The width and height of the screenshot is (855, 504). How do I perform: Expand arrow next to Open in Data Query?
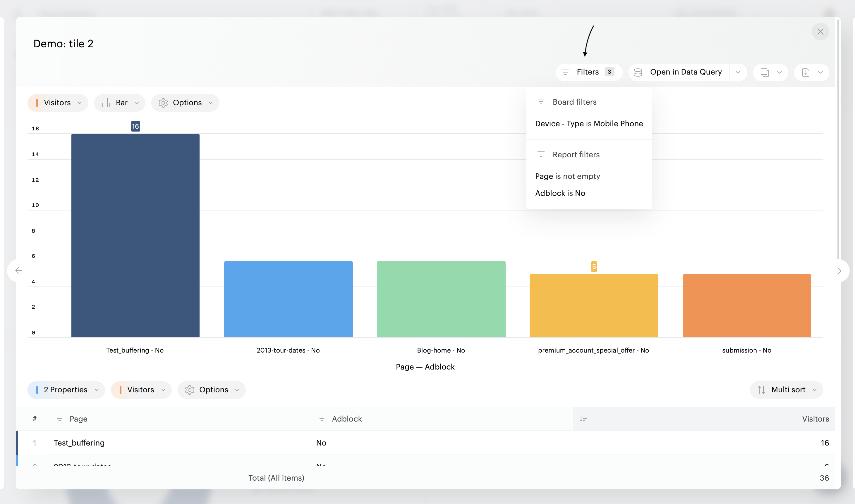pyautogui.click(x=738, y=72)
